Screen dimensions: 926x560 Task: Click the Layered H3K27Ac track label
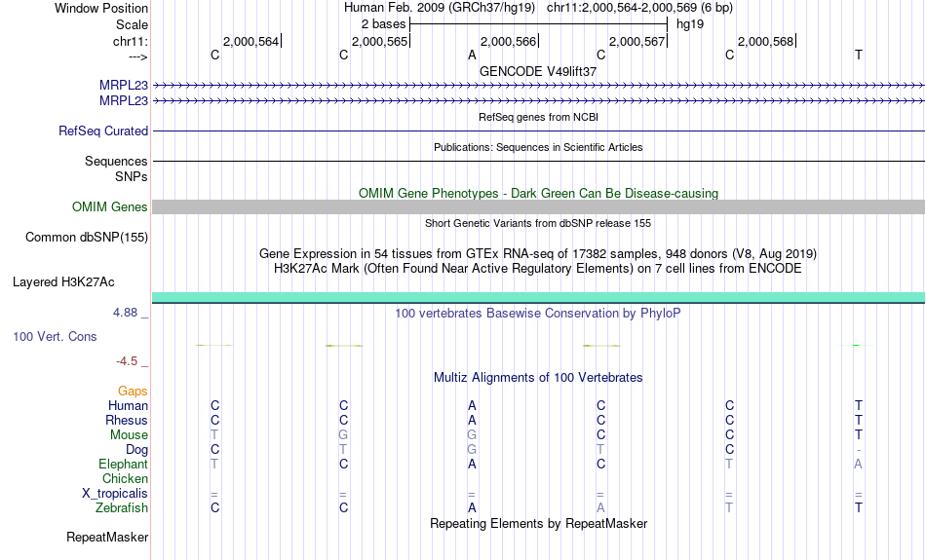(x=63, y=282)
